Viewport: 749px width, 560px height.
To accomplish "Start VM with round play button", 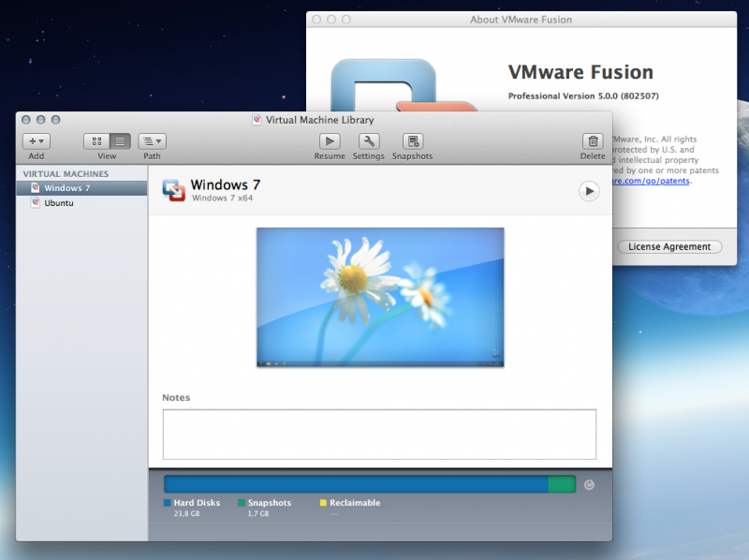I will click(x=589, y=191).
